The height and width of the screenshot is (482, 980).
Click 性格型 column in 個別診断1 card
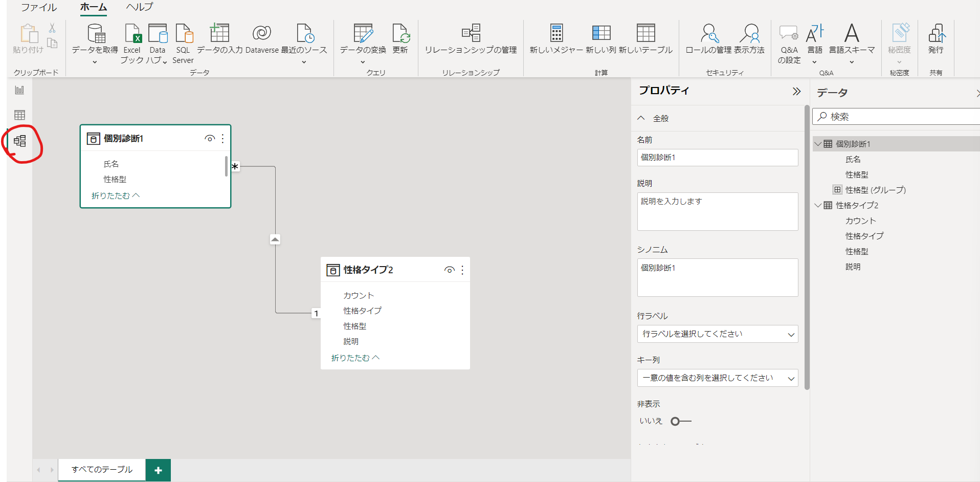point(115,180)
